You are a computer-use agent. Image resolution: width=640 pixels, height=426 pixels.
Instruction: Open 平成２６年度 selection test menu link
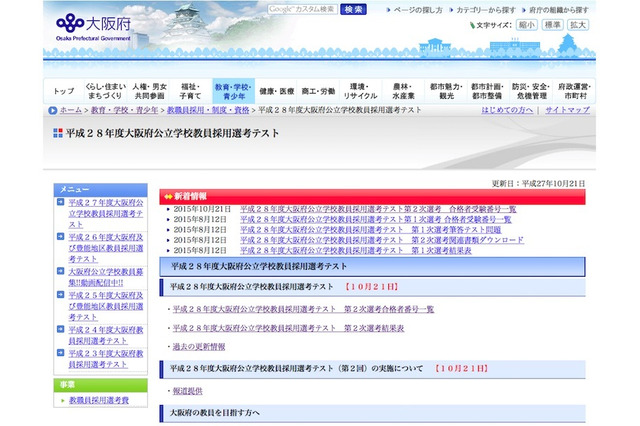pos(106,248)
